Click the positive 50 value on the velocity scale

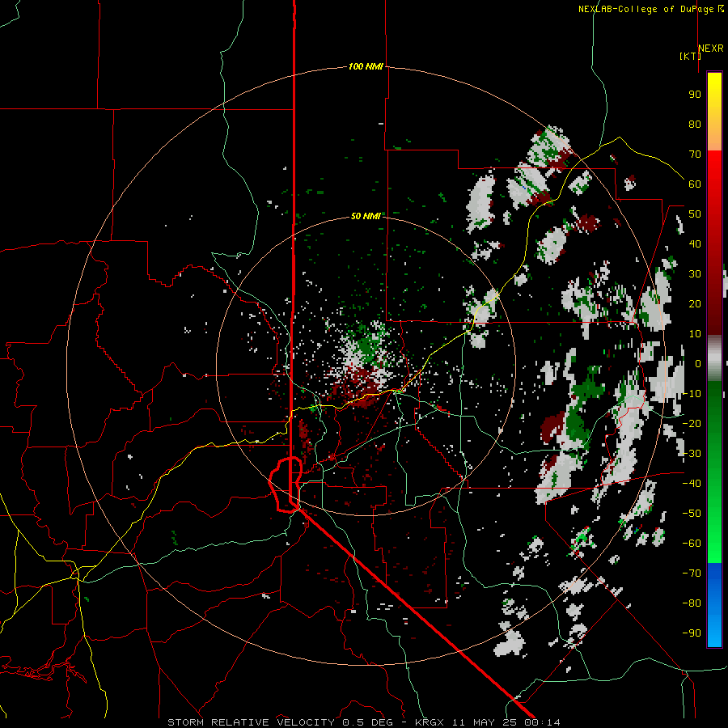click(x=695, y=214)
